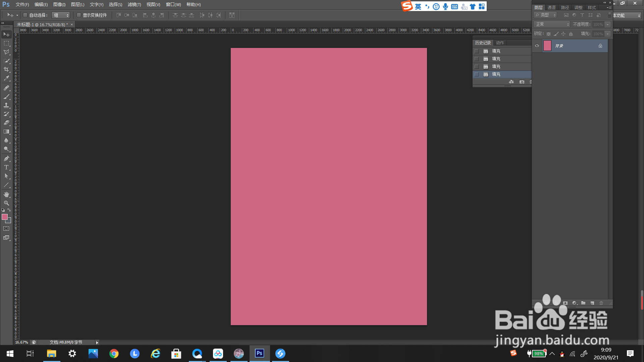Image resolution: width=644 pixels, height=362 pixels.
Task: Select the Horizontal Type tool
Action: tap(6, 167)
